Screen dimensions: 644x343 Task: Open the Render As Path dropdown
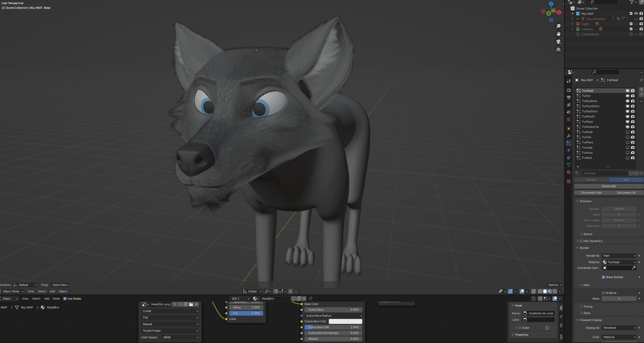tap(619, 256)
